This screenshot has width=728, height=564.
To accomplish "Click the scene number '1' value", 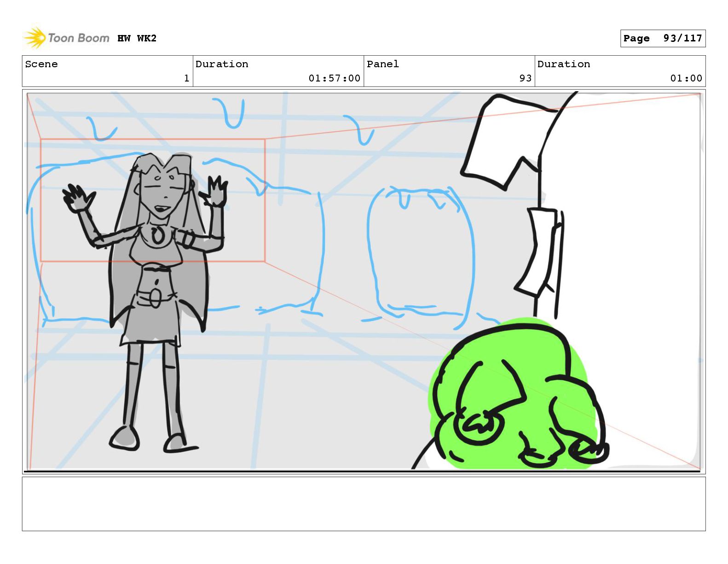I will point(186,78).
